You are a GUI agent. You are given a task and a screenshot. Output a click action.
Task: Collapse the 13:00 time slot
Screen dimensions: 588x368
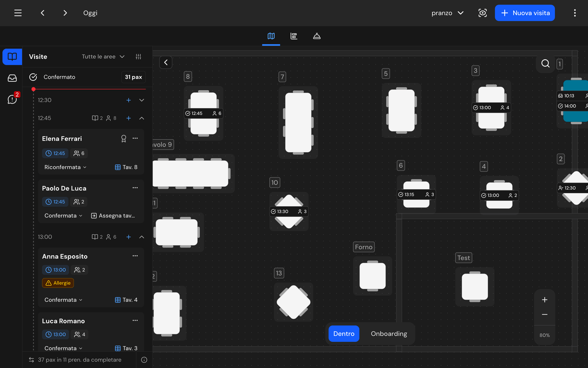tap(141, 237)
